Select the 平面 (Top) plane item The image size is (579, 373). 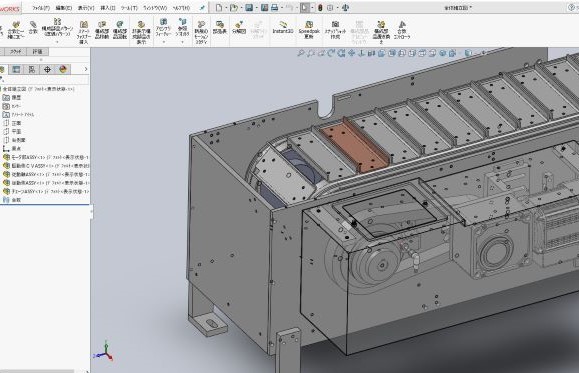[x=11, y=131]
